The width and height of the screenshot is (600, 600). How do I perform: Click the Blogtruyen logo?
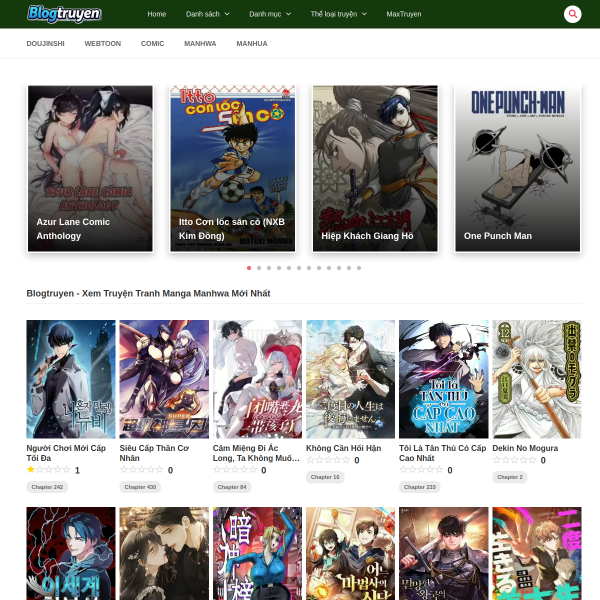click(x=64, y=14)
